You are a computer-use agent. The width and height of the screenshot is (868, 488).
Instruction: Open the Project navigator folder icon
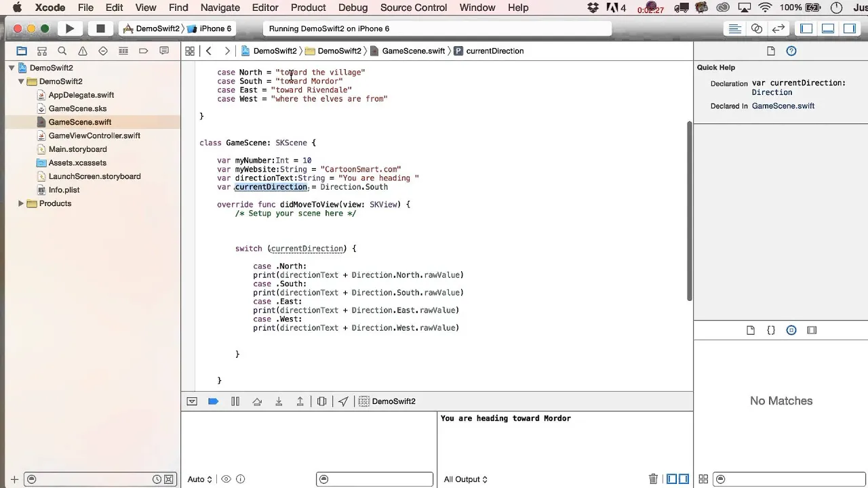point(22,51)
